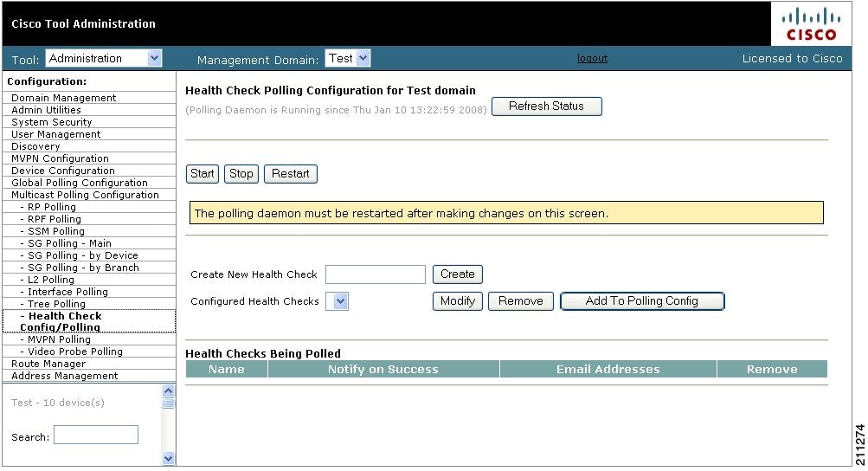Screen dimensions: 868x471
Task: Open Device Configuration in the sidebar
Action: coord(63,171)
